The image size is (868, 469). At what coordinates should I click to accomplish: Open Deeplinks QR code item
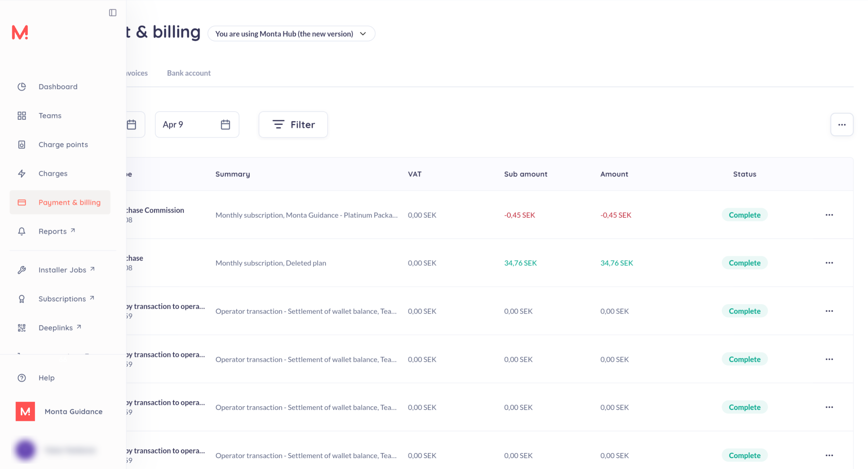pyautogui.click(x=22, y=328)
